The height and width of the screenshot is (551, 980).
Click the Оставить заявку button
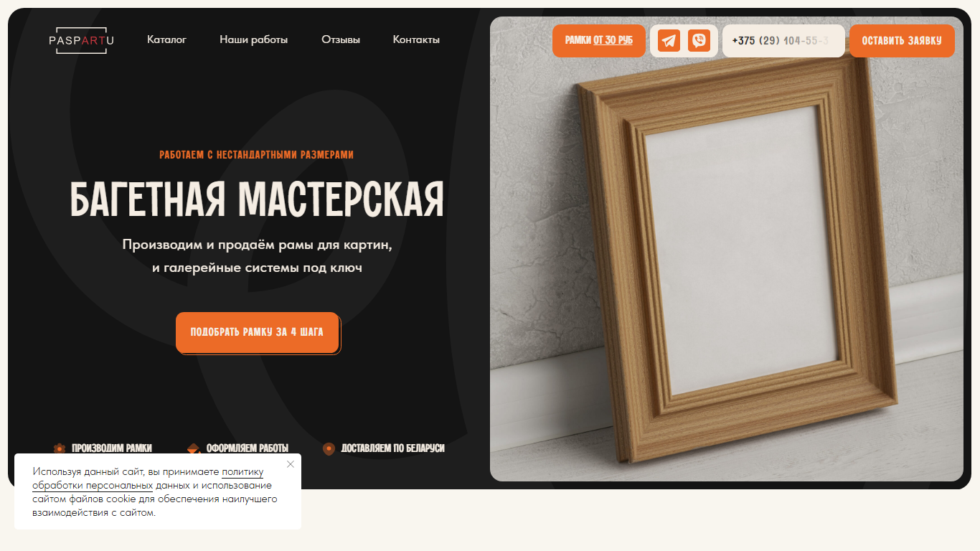coord(902,40)
